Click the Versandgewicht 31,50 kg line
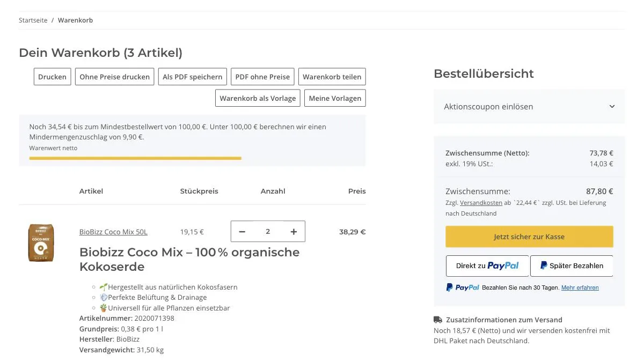The height and width of the screenshot is (362, 644). point(121,350)
